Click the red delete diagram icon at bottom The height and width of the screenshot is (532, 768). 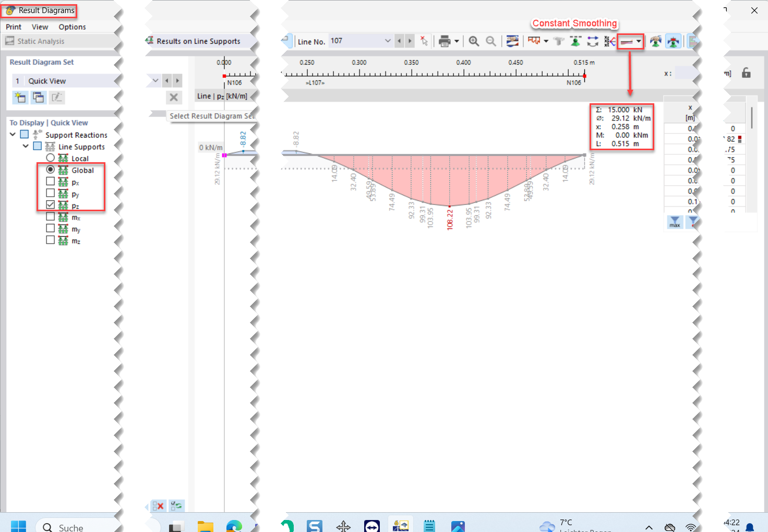pyautogui.click(x=159, y=506)
